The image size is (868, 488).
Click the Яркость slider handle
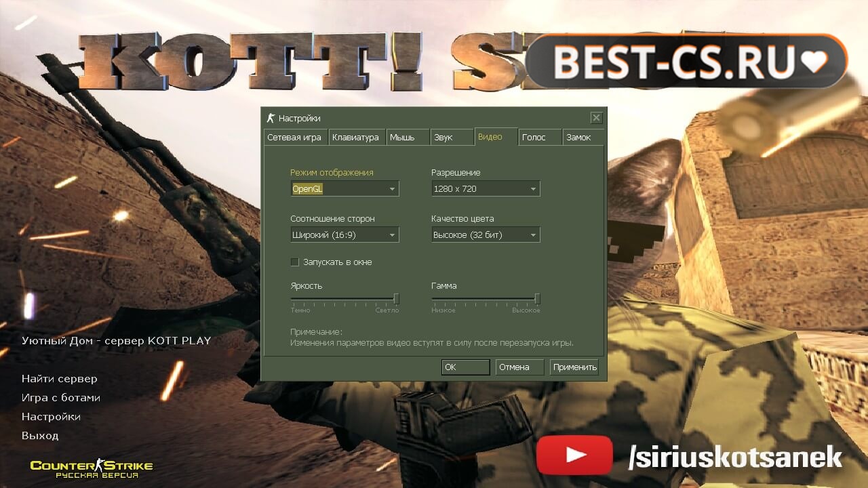pos(397,298)
